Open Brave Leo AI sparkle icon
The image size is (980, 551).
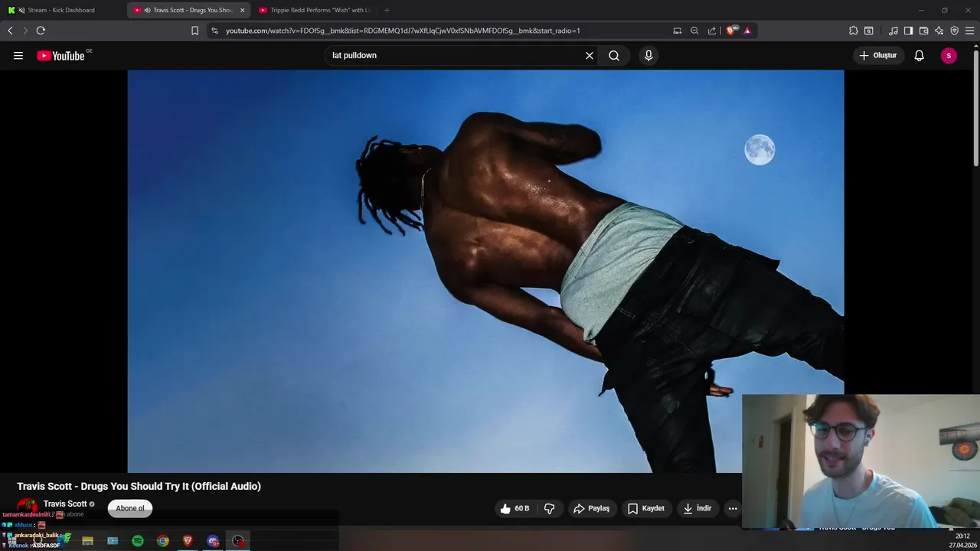coord(939,31)
